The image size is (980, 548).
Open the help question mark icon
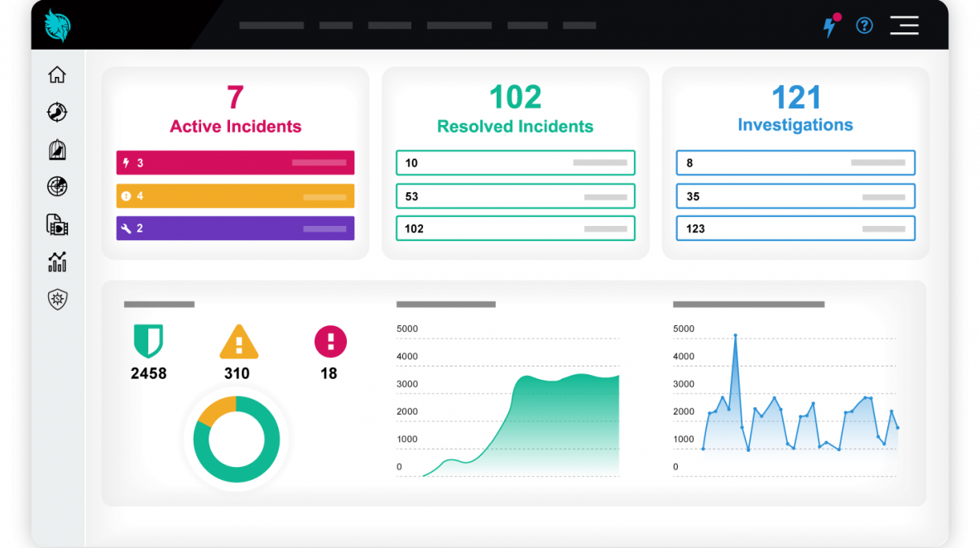point(864,26)
